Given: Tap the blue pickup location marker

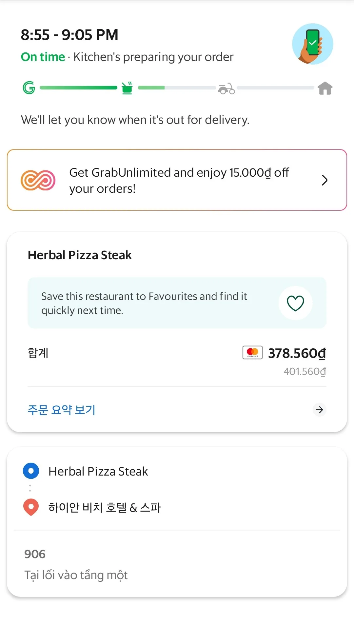Looking at the screenshot, I should 31,471.
